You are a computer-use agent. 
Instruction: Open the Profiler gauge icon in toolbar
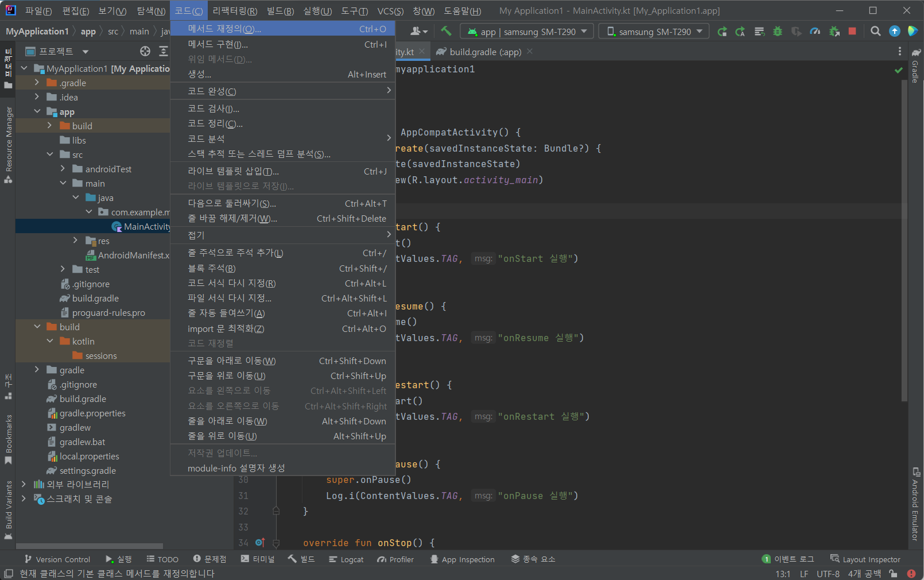click(x=815, y=32)
